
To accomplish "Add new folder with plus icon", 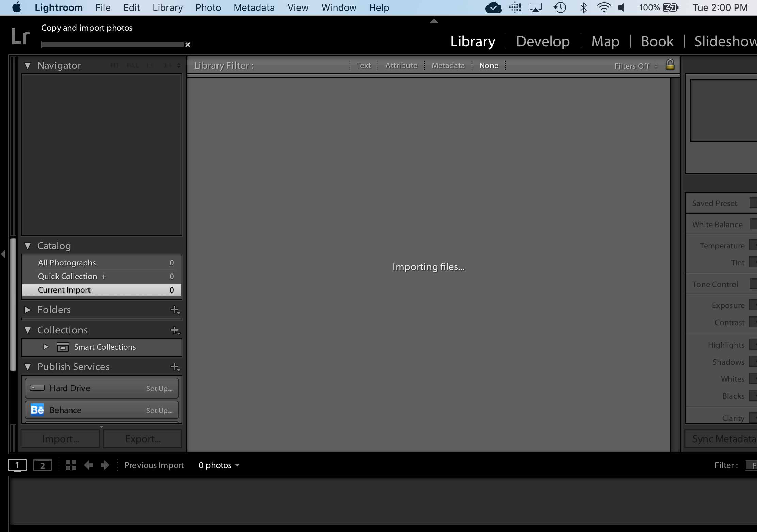I will click(175, 310).
